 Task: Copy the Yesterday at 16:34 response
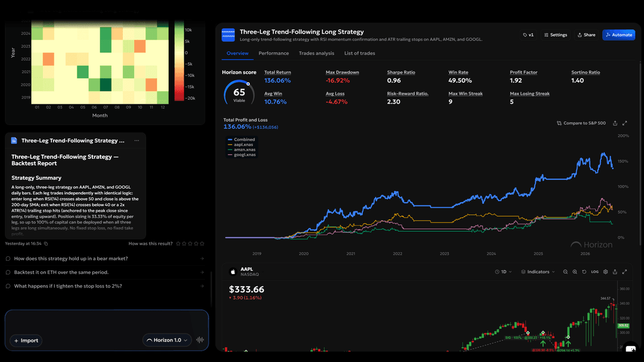[46, 243]
